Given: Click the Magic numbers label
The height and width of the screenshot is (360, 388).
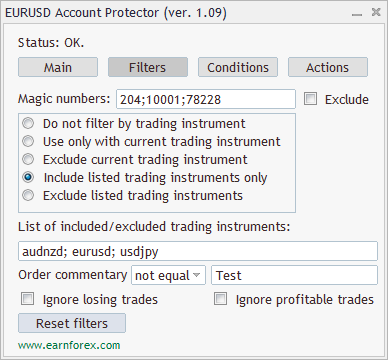Looking at the screenshot, I should (64, 99).
